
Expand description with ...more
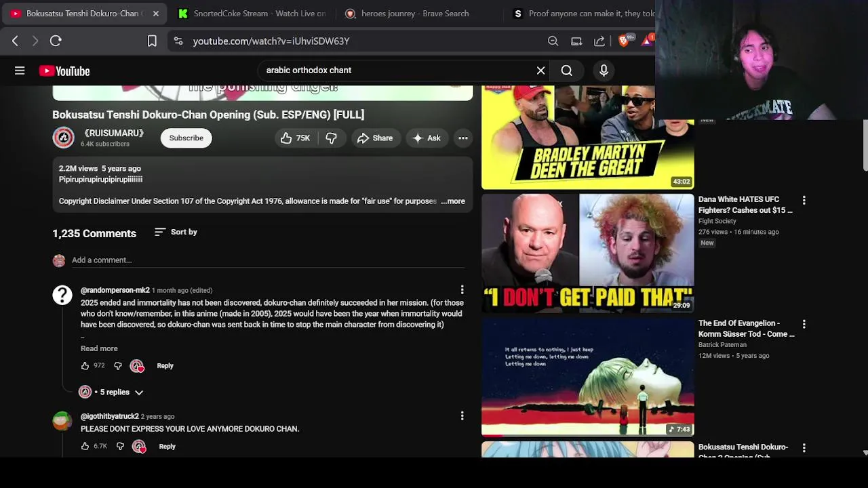(453, 201)
